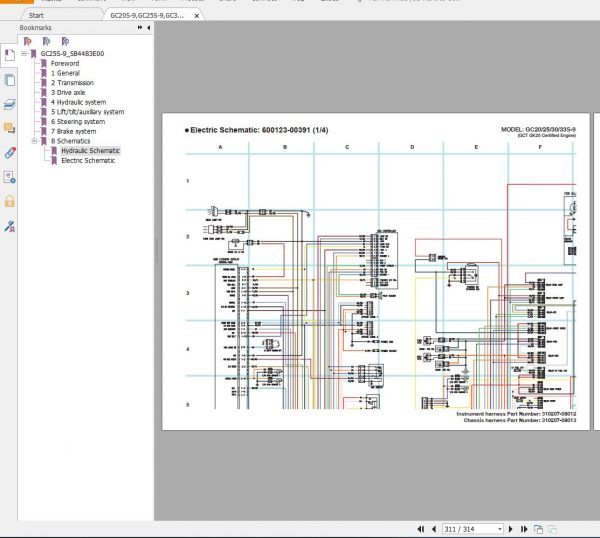Collapse the Bookmarks panel with arrow
Viewport: 600px width, 538px height.
(148, 28)
